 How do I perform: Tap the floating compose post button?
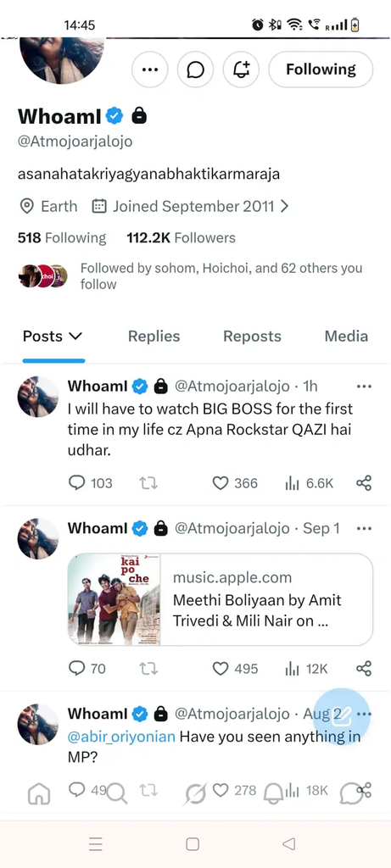[x=341, y=716]
